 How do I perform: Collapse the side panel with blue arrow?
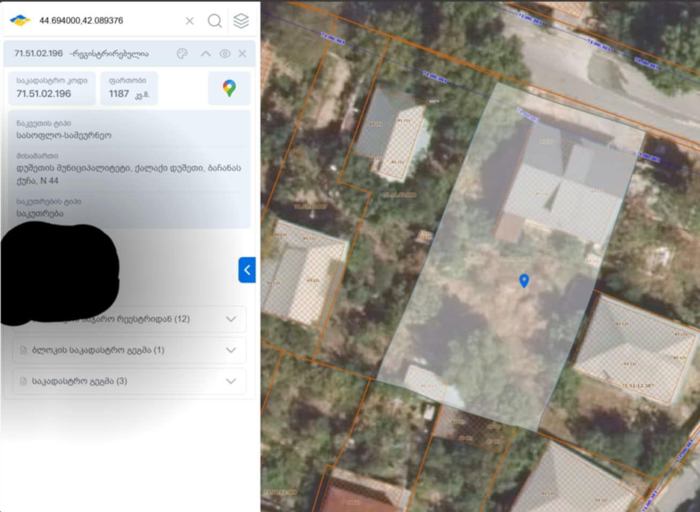click(247, 270)
